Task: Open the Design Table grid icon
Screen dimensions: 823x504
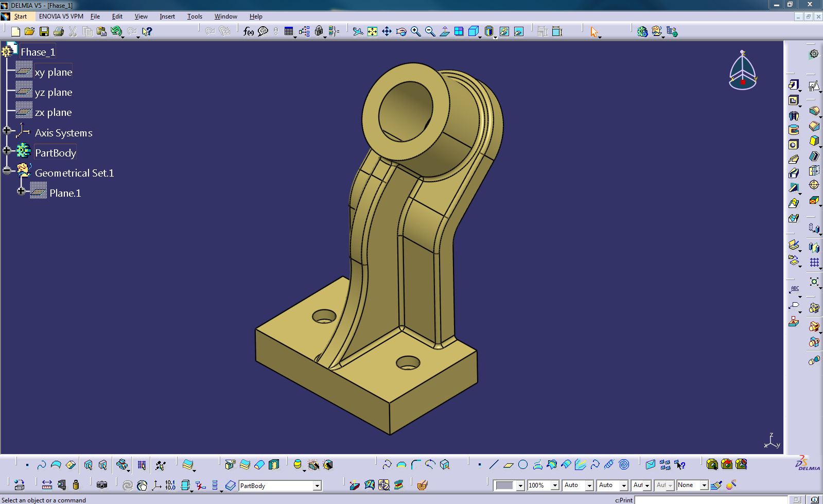Action: tap(289, 31)
